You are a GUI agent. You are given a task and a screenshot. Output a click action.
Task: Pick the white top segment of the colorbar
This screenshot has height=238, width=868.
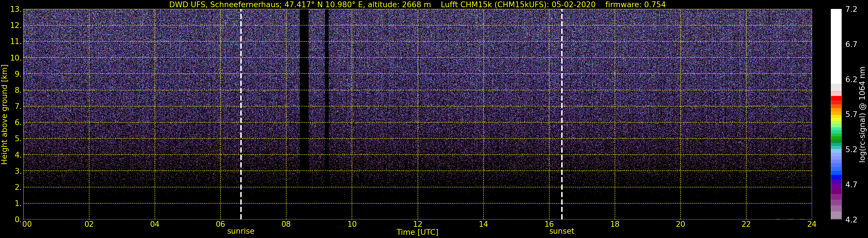pos(836,46)
